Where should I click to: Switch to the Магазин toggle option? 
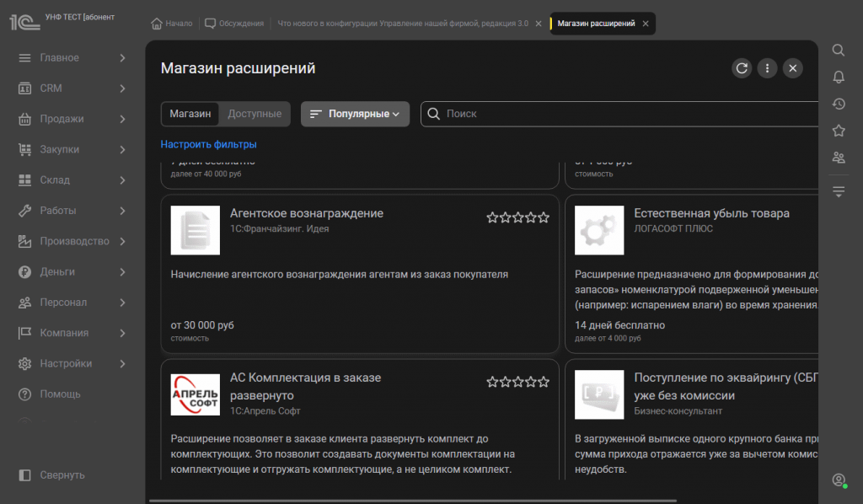(190, 114)
